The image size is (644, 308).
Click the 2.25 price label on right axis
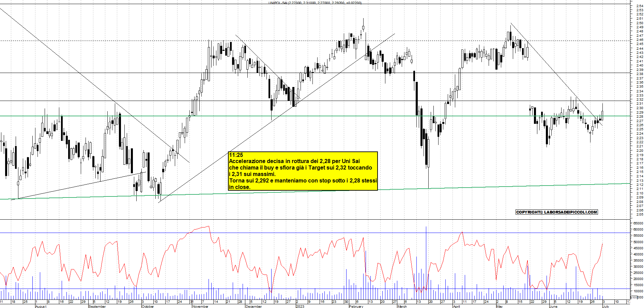coord(640,129)
